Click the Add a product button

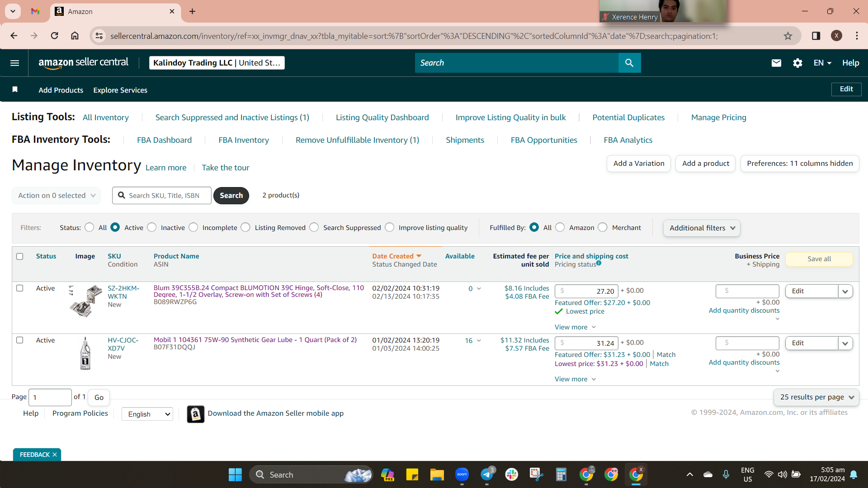[706, 164]
